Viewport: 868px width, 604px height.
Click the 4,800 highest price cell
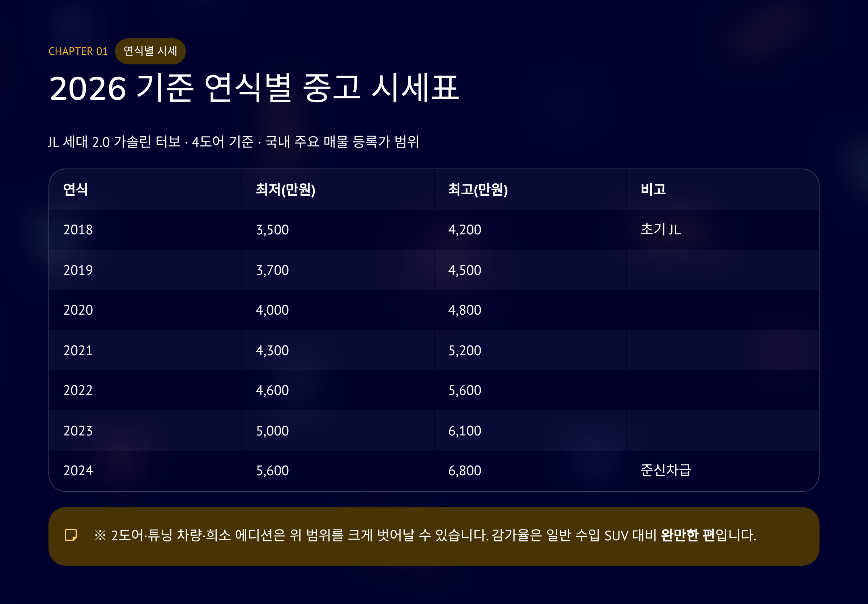[464, 310]
